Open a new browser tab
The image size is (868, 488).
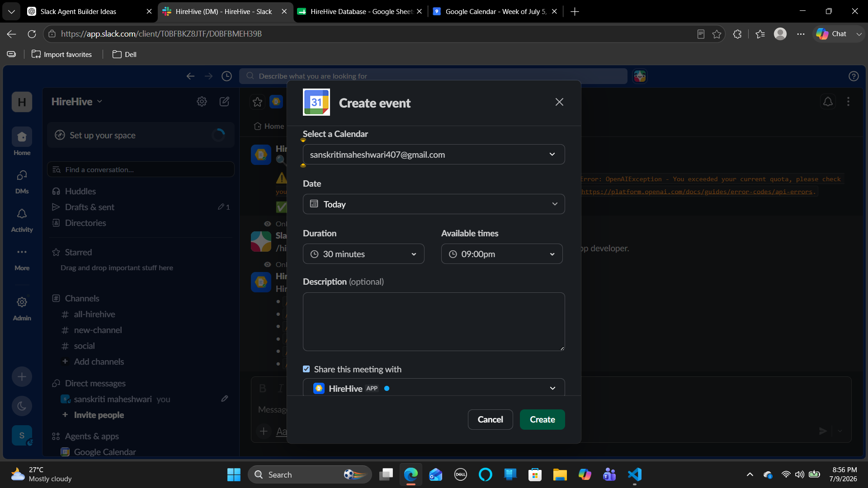point(575,11)
